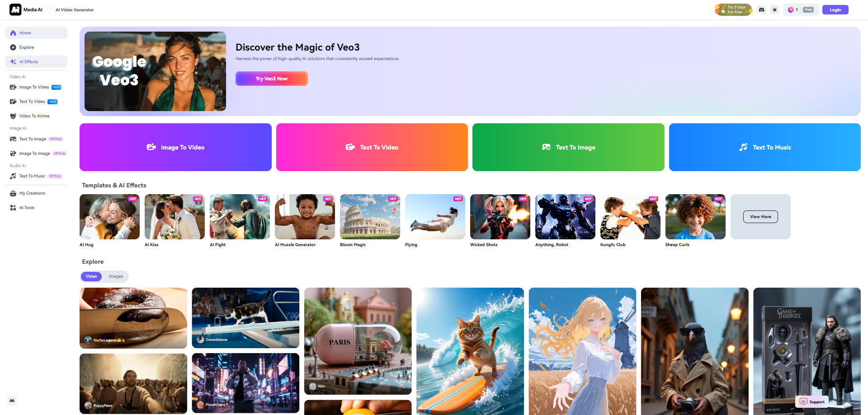Open Explore from the sidebar compass icon

tap(13, 47)
